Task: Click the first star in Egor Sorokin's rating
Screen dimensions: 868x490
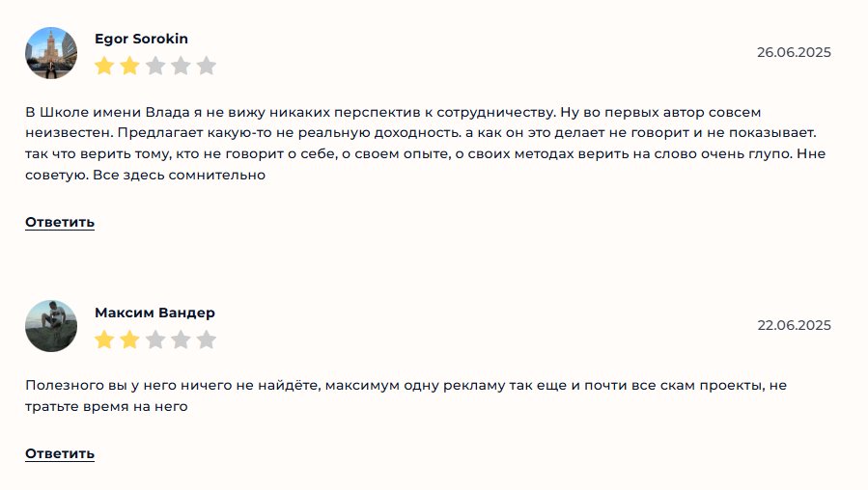Action: tap(104, 66)
